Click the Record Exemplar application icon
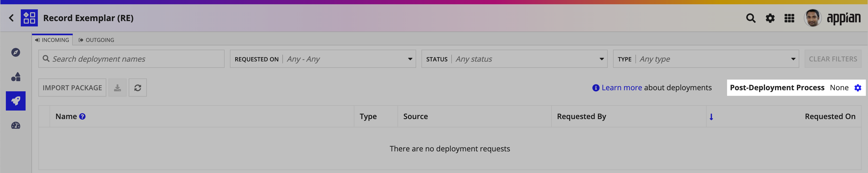868x173 pixels. [29, 18]
